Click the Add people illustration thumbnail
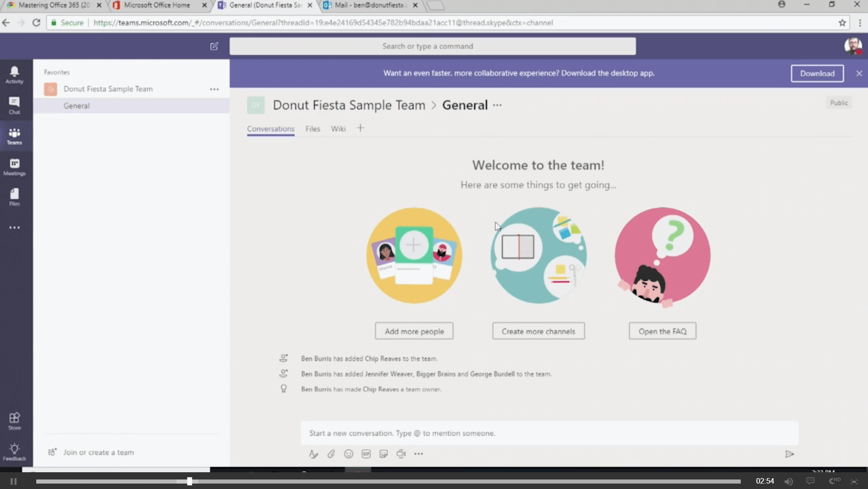The width and height of the screenshot is (868, 489). pyautogui.click(x=414, y=256)
